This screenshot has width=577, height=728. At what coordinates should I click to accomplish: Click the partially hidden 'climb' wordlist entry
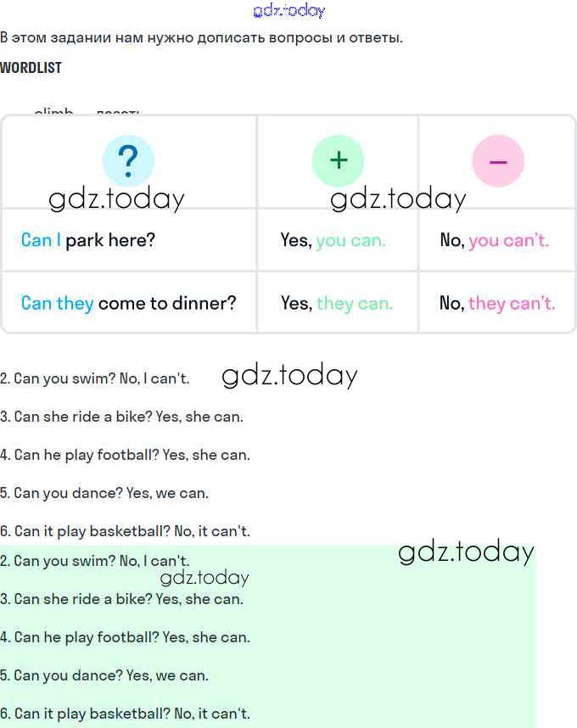pyautogui.click(x=53, y=112)
